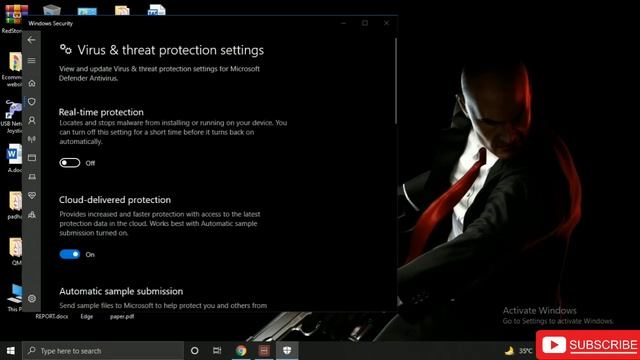The width and height of the screenshot is (640, 360).
Task: Click the weather moon icon in taskbar
Action: tap(509, 351)
